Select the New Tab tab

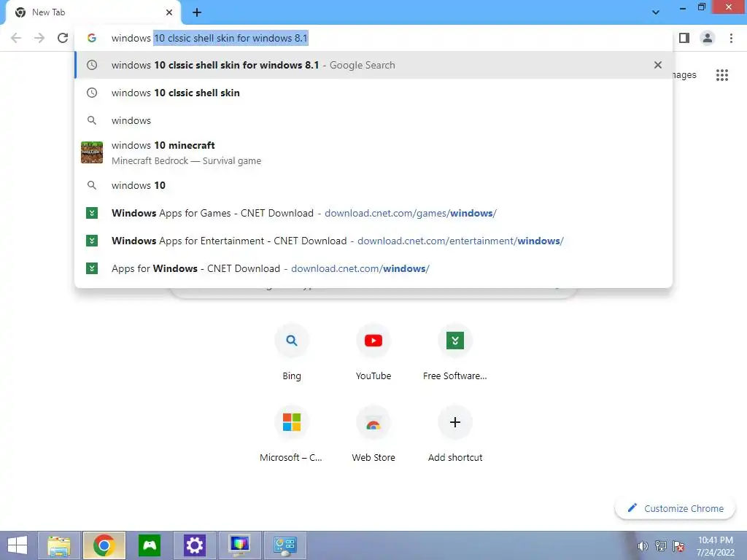(x=93, y=12)
